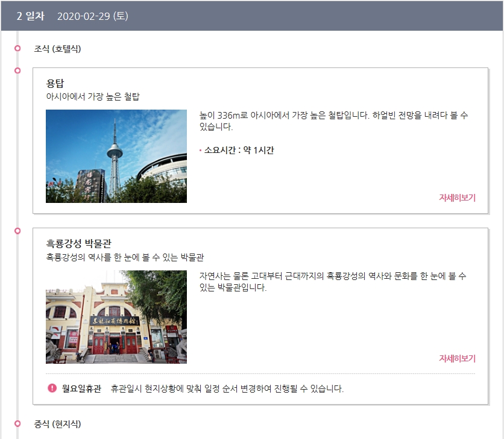Select the 2 일차 day header label
Viewport: 504px width, 439px height.
[x=30, y=16]
